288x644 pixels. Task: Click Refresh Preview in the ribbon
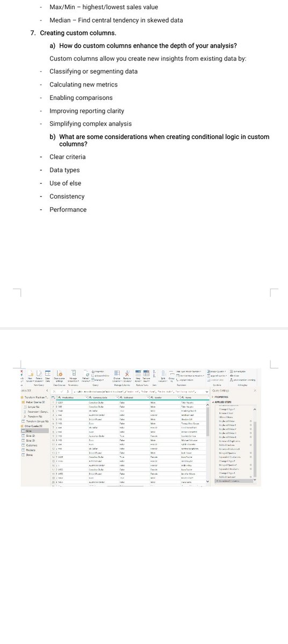coord(85,376)
